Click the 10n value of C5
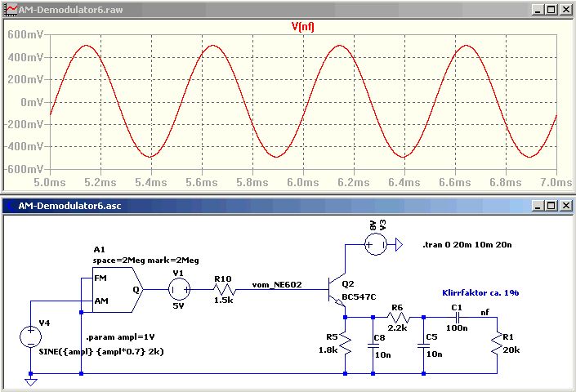Viewport: 576px width, 392px height. 434,354
